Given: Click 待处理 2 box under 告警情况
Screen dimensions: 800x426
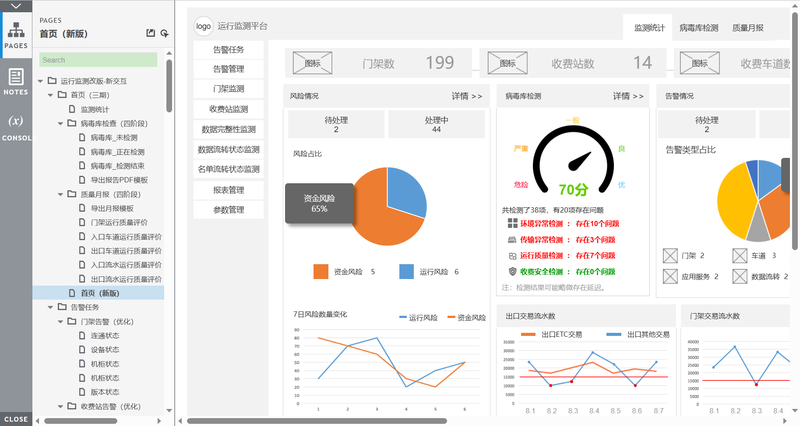Looking at the screenshot, I should [x=706, y=124].
